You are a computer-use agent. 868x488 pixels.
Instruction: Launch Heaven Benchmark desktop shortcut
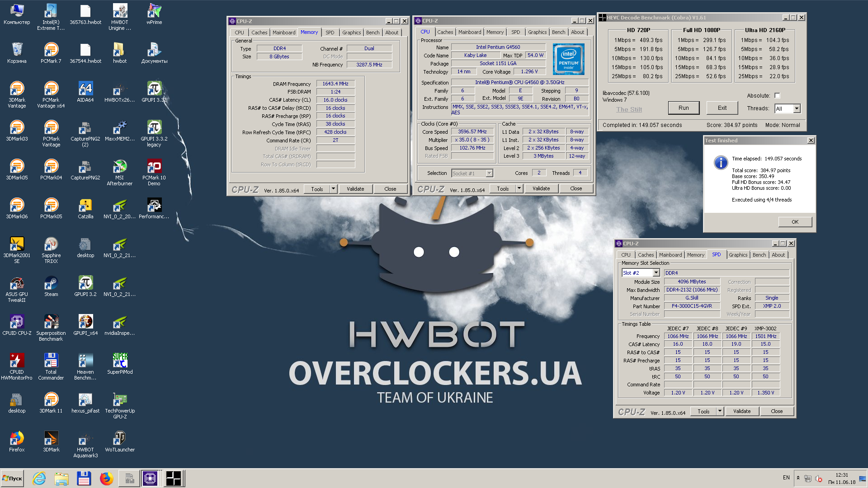pyautogui.click(x=85, y=367)
